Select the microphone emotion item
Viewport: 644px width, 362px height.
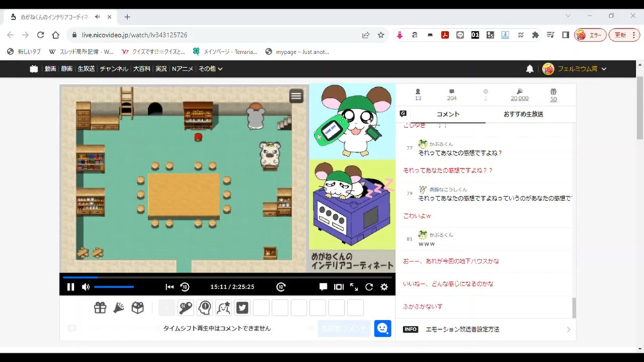click(x=186, y=308)
